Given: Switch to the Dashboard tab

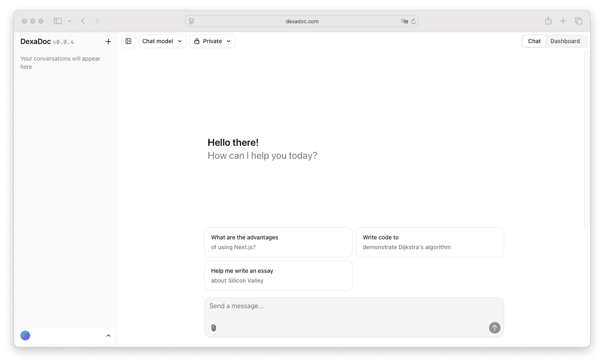Looking at the screenshot, I should click(565, 41).
